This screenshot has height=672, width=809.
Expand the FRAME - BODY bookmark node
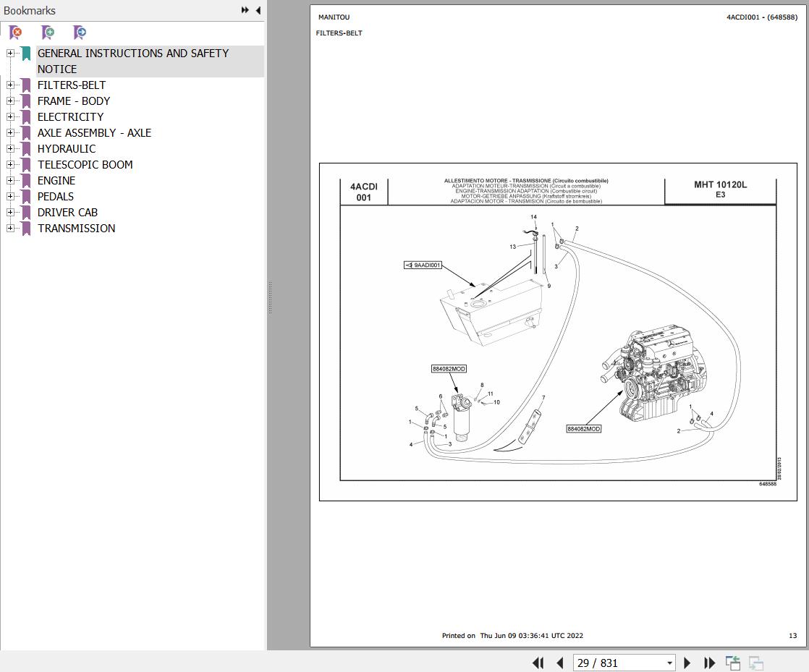[x=10, y=101]
